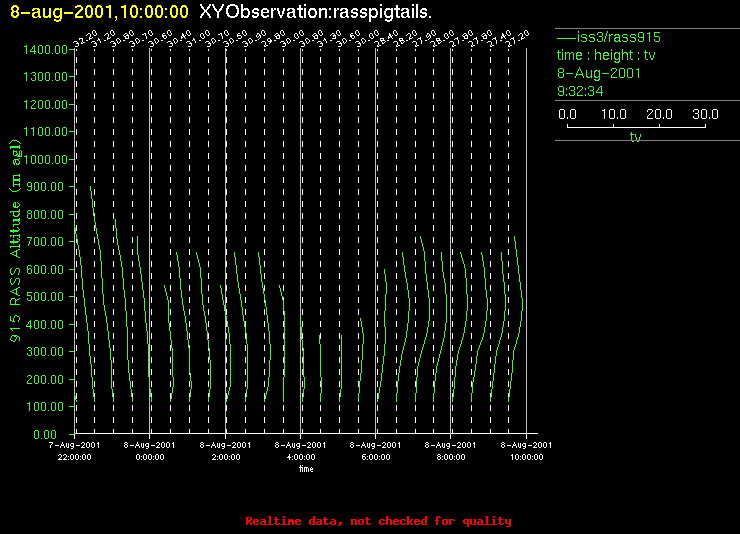This screenshot has height=534, width=740.
Task: Click the legend date 8-Aug-2001 in green
Action: 599,73
